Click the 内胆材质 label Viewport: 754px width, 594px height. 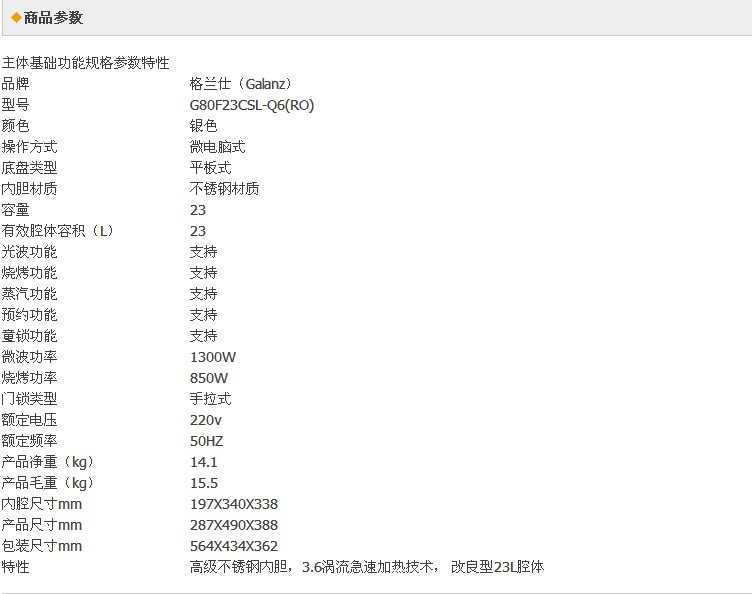(29, 189)
